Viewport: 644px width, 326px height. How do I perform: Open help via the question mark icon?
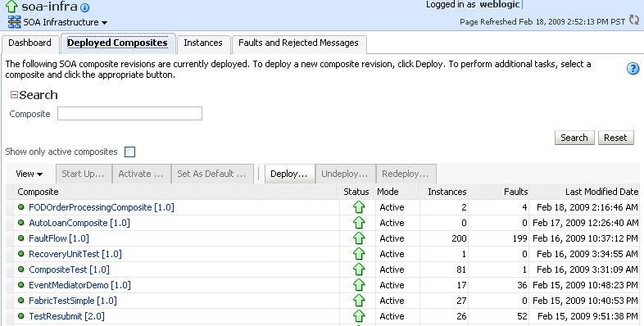(633, 69)
